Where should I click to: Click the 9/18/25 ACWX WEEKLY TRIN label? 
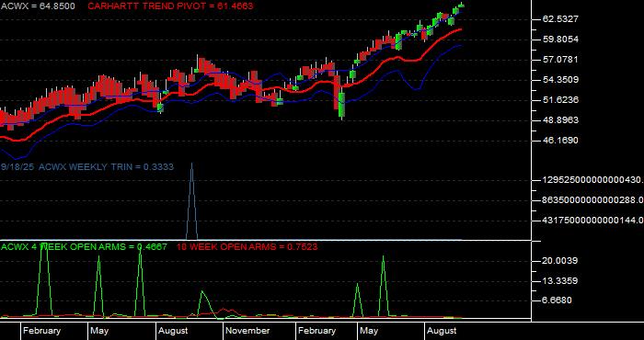coord(87,167)
